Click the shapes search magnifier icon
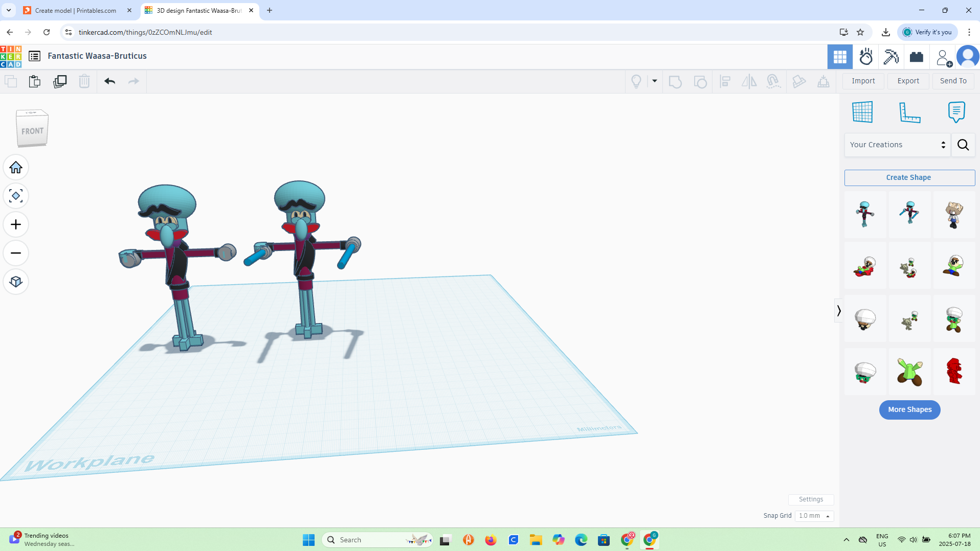Viewport: 980px width, 551px height. pyautogui.click(x=963, y=145)
